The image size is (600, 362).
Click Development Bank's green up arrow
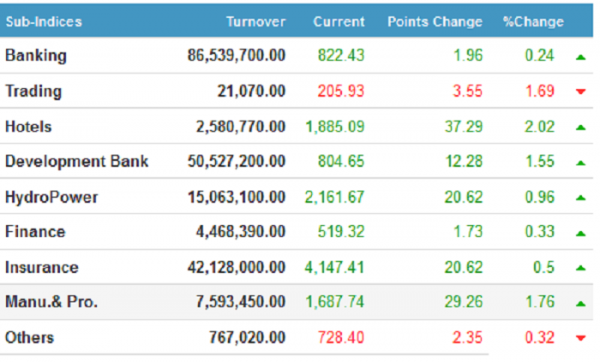click(580, 163)
